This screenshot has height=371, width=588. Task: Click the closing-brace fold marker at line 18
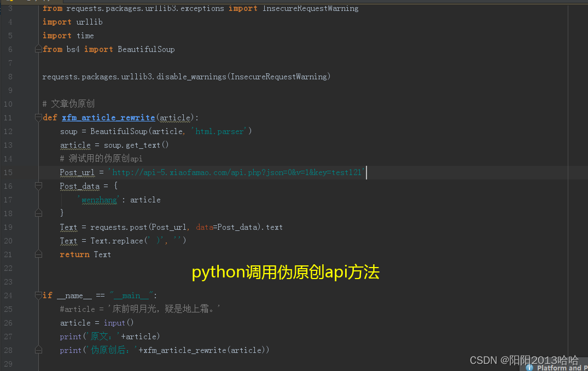tap(38, 213)
